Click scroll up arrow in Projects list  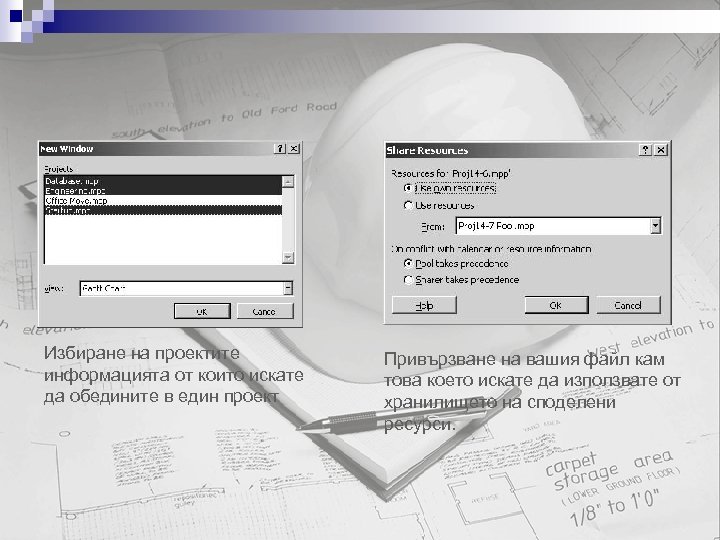pos(288,181)
